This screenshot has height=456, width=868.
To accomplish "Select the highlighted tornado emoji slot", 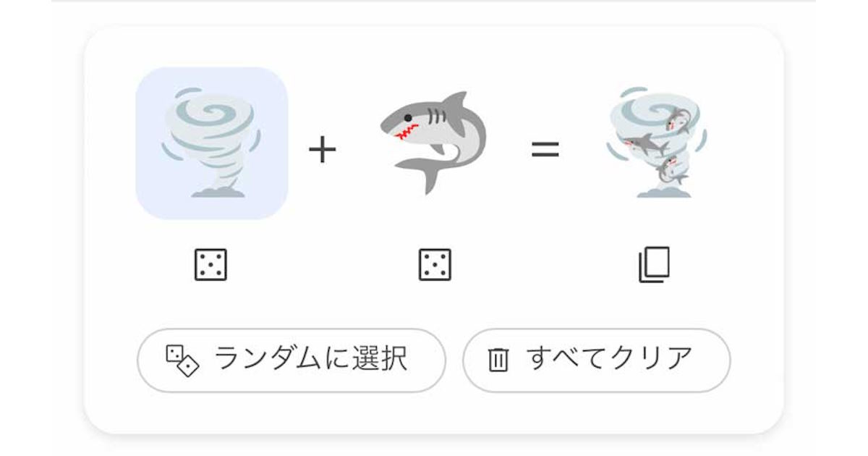I will coord(212,143).
